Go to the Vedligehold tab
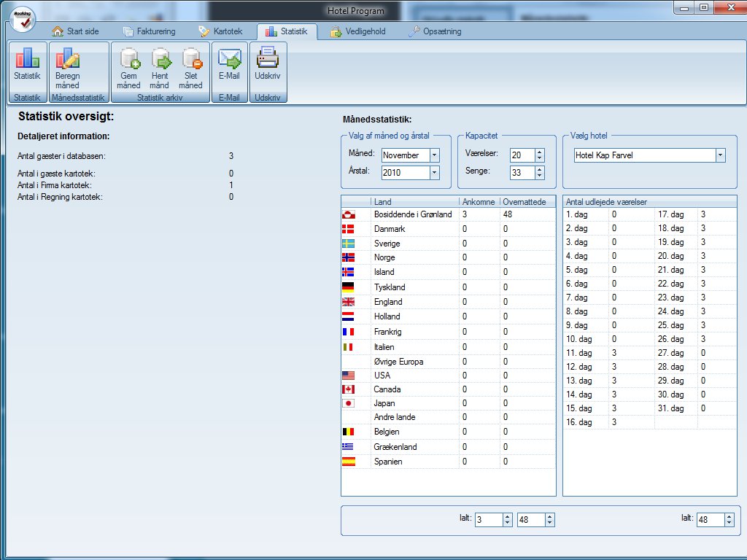 point(358,31)
